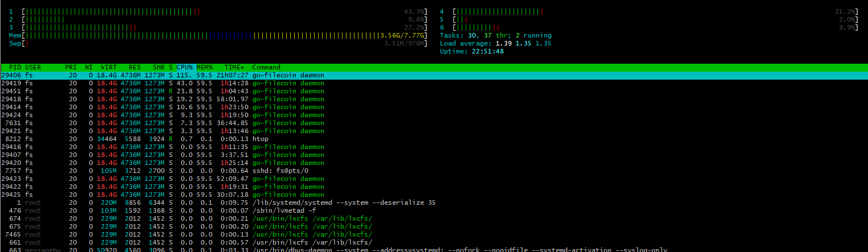Sort processes by the PID column header
This screenshot has height=252, width=868.
click(x=15, y=67)
